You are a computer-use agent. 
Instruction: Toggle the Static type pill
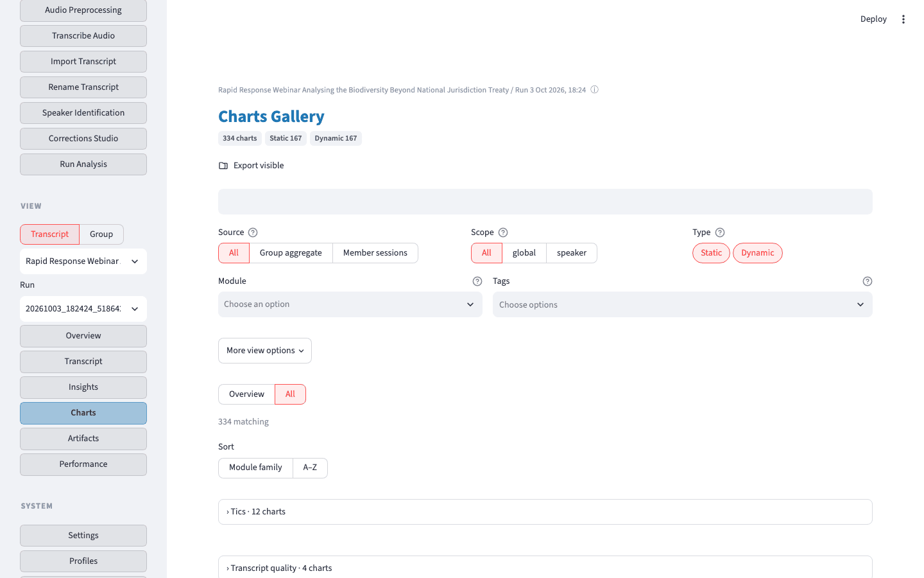pos(711,253)
